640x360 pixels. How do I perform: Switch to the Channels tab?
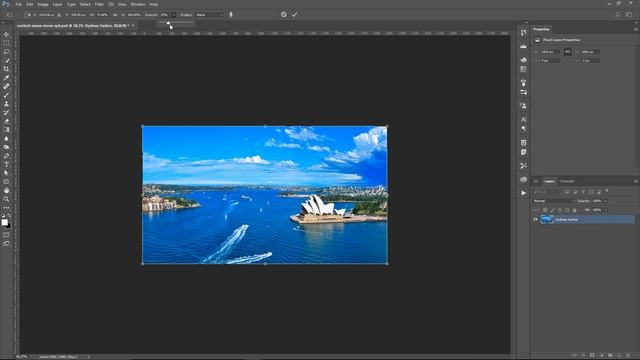(567, 181)
